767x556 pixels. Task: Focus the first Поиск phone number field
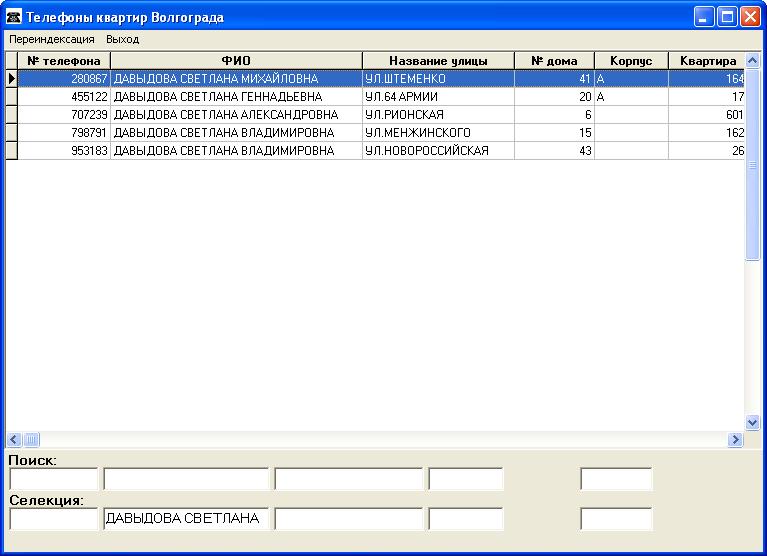point(54,479)
